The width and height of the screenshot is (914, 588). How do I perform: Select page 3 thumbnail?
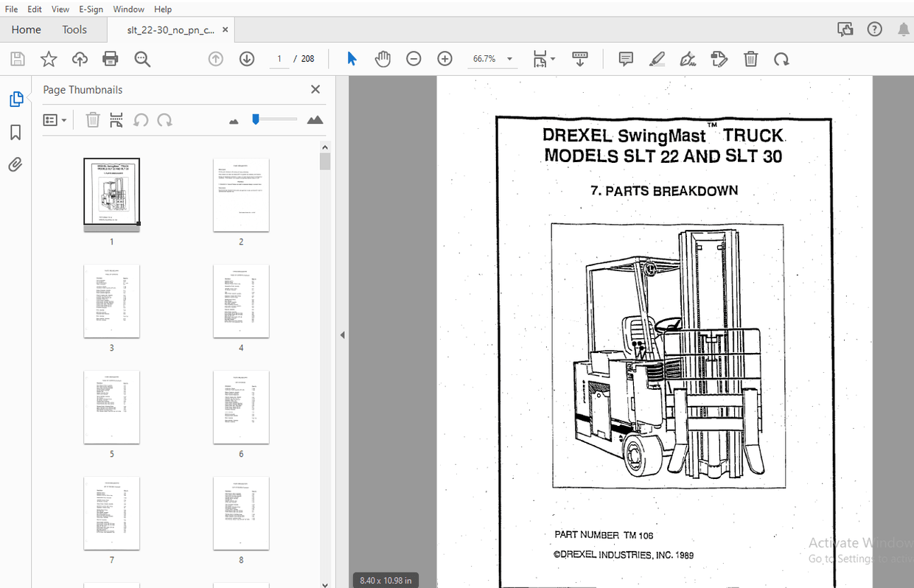tap(111, 301)
